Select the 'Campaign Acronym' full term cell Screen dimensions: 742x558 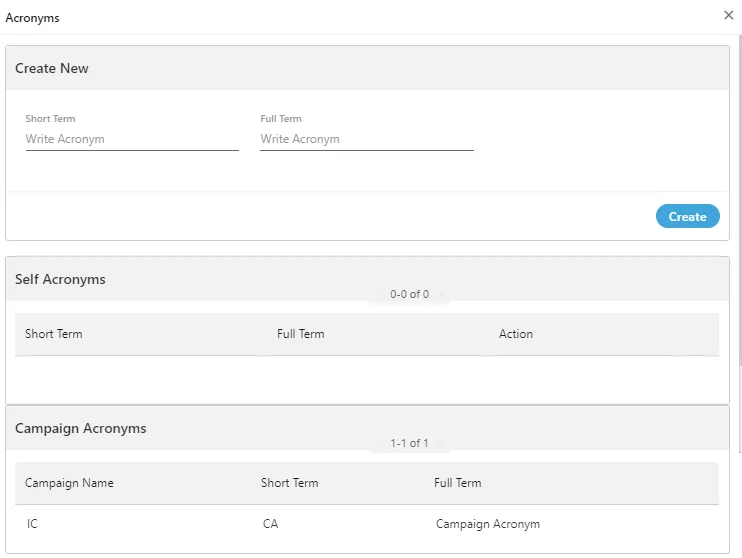[488, 524]
